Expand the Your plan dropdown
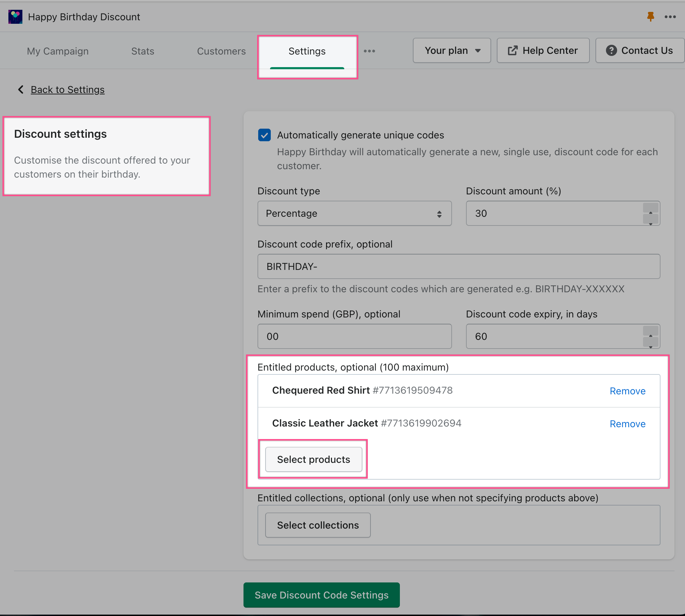 tap(452, 51)
